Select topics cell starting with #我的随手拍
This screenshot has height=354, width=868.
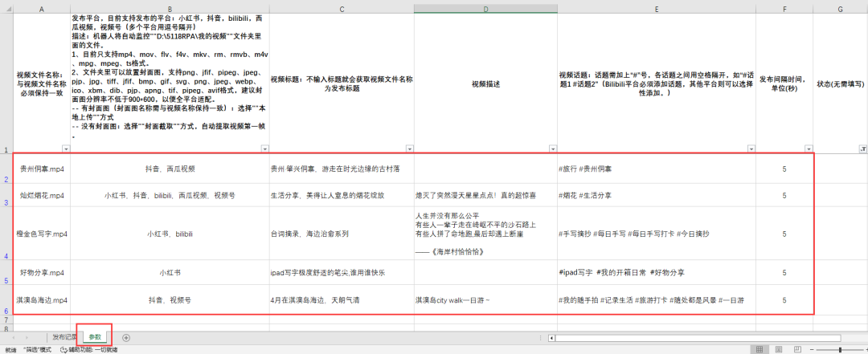coord(657,299)
